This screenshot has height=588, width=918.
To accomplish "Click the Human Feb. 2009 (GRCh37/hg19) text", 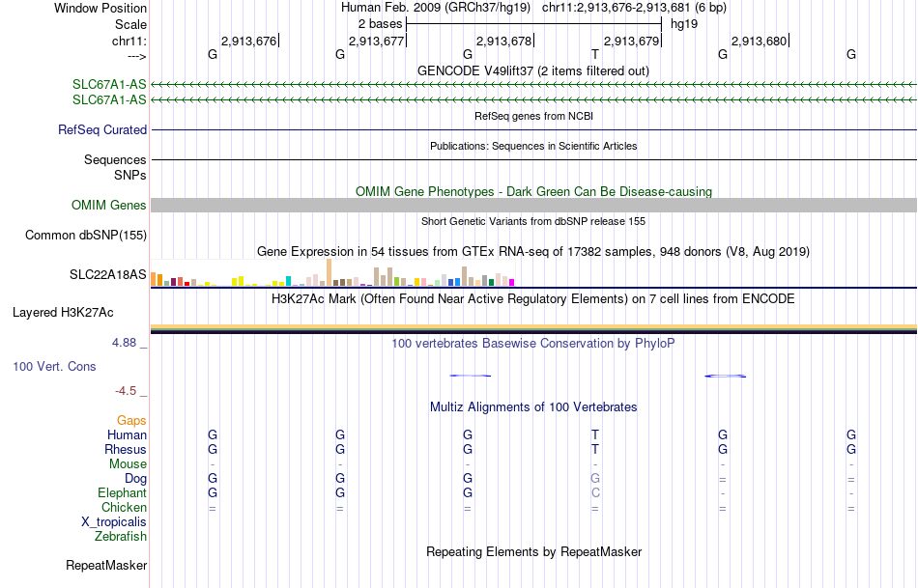I will [x=436, y=8].
